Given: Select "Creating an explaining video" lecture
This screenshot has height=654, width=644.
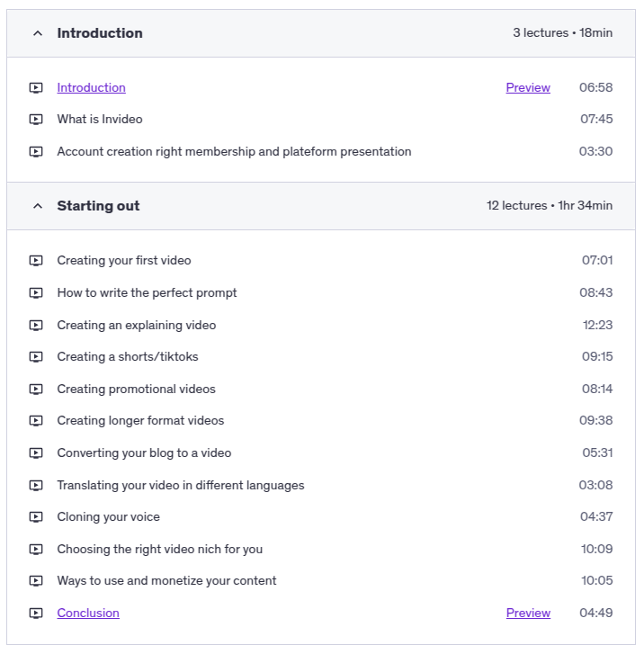Looking at the screenshot, I should tap(137, 325).
